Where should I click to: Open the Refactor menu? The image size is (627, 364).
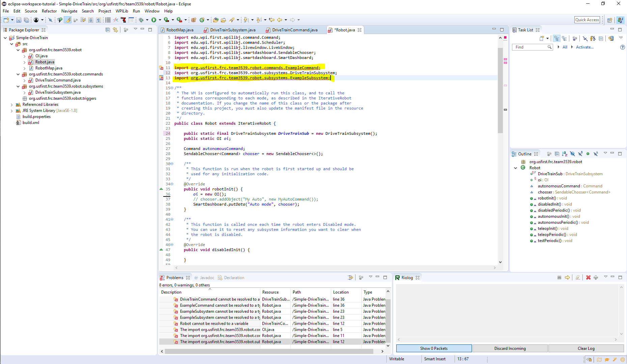click(x=49, y=11)
